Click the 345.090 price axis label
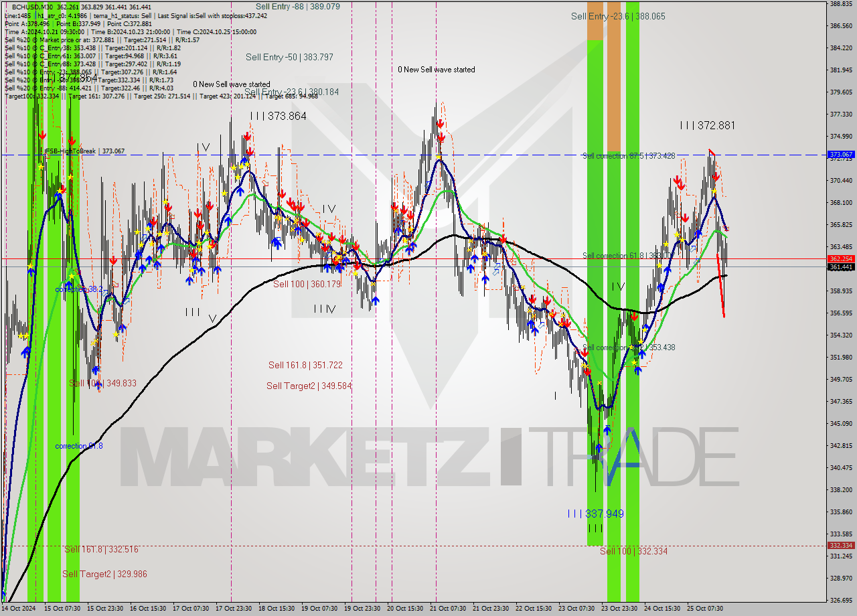 [841, 423]
